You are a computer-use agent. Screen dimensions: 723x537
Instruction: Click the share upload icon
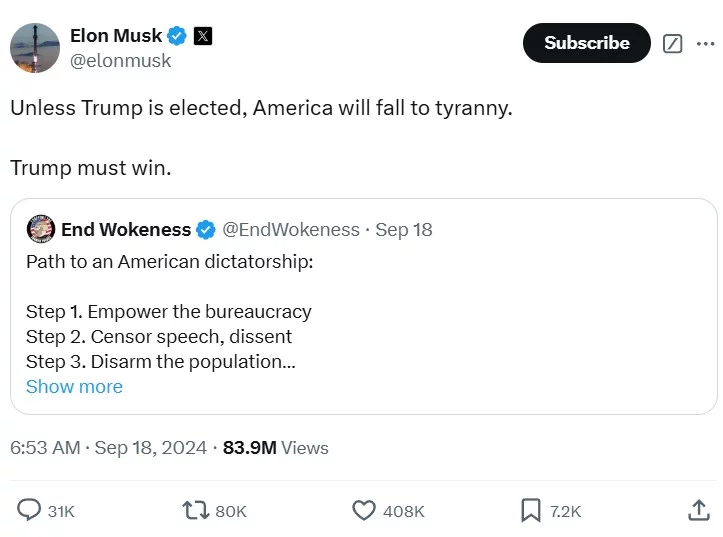(x=698, y=511)
